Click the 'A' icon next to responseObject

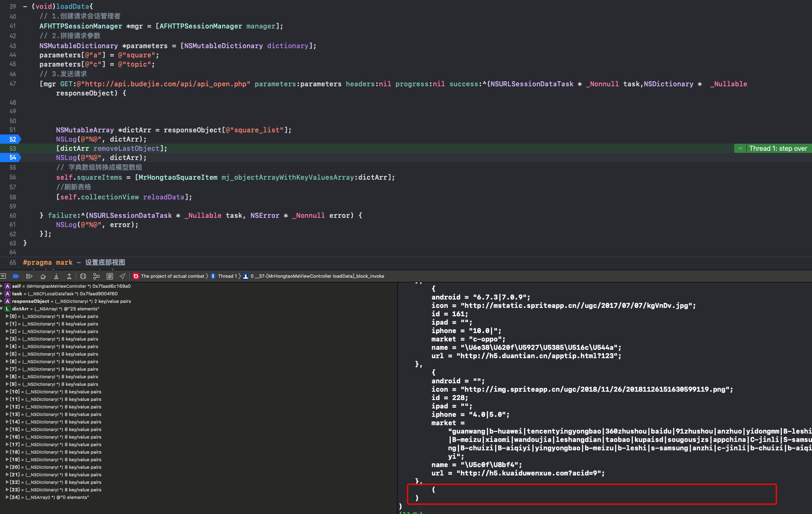[x=8, y=301]
